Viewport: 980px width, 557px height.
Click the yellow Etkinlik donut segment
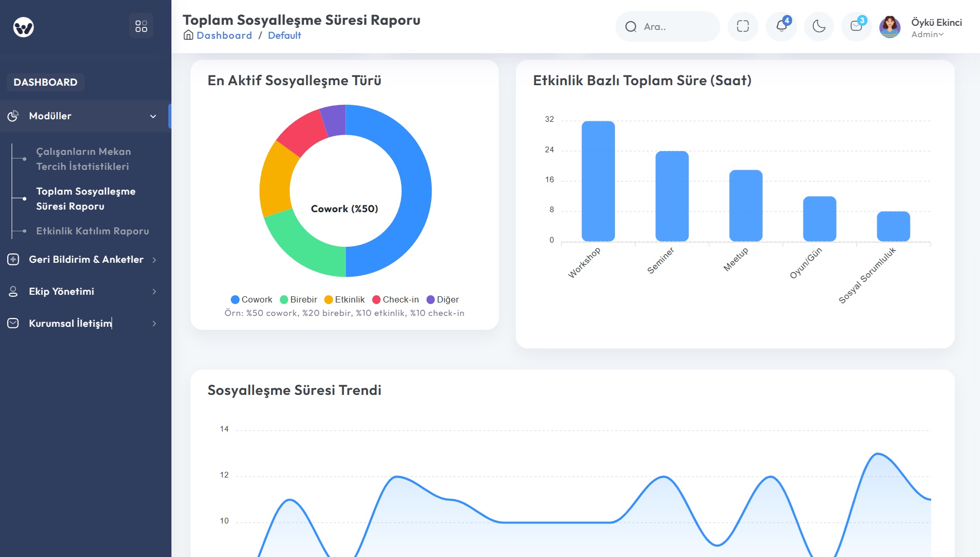click(276, 180)
